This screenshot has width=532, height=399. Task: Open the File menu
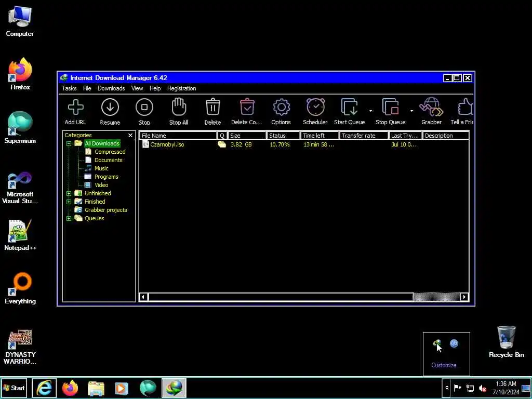click(x=87, y=88)
